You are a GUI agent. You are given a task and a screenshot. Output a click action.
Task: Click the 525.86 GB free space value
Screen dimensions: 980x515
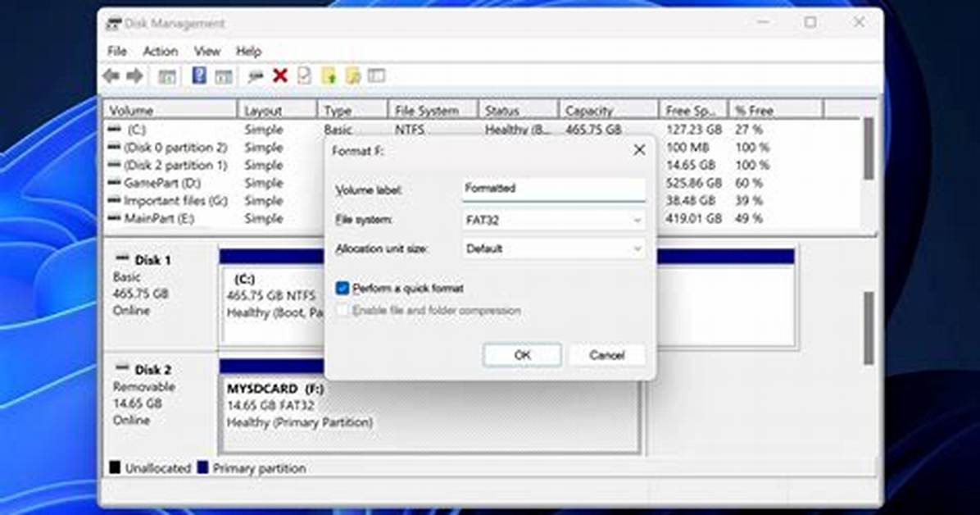[694, 183]
